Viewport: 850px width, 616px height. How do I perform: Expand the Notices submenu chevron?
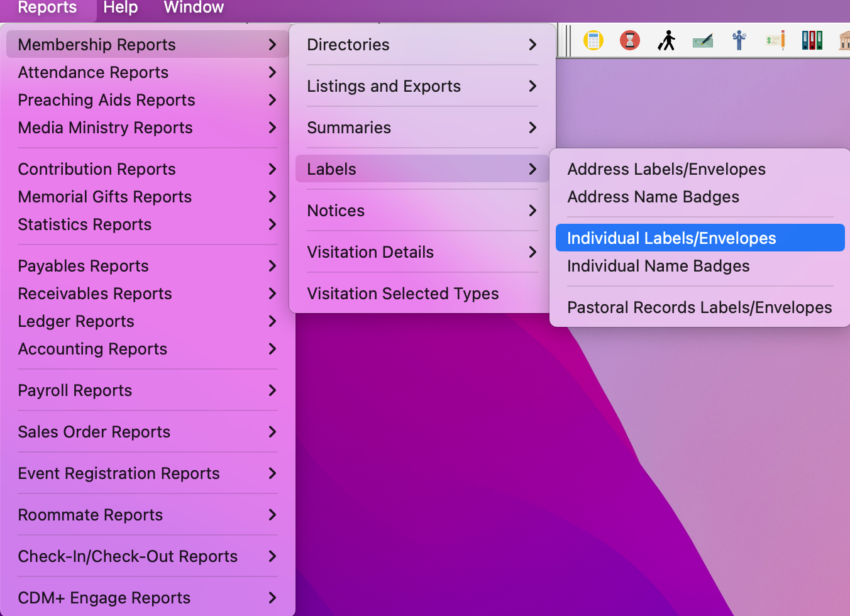[533, 211]
